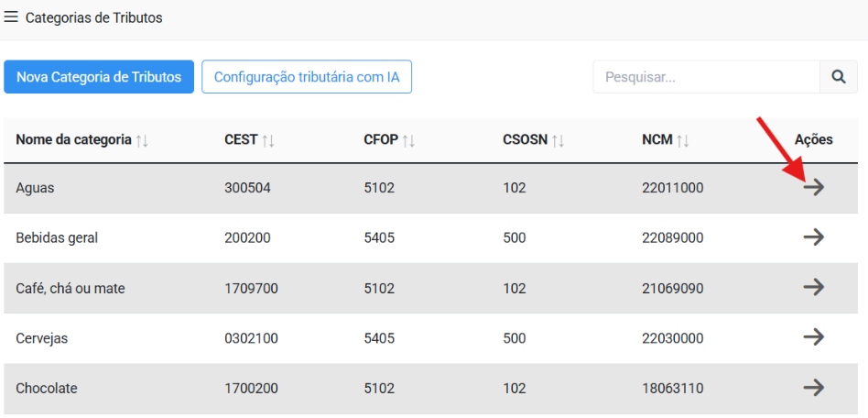Open actions arrow for Aguas row
The image size is (868, 418).
click(x=813, y=188)
